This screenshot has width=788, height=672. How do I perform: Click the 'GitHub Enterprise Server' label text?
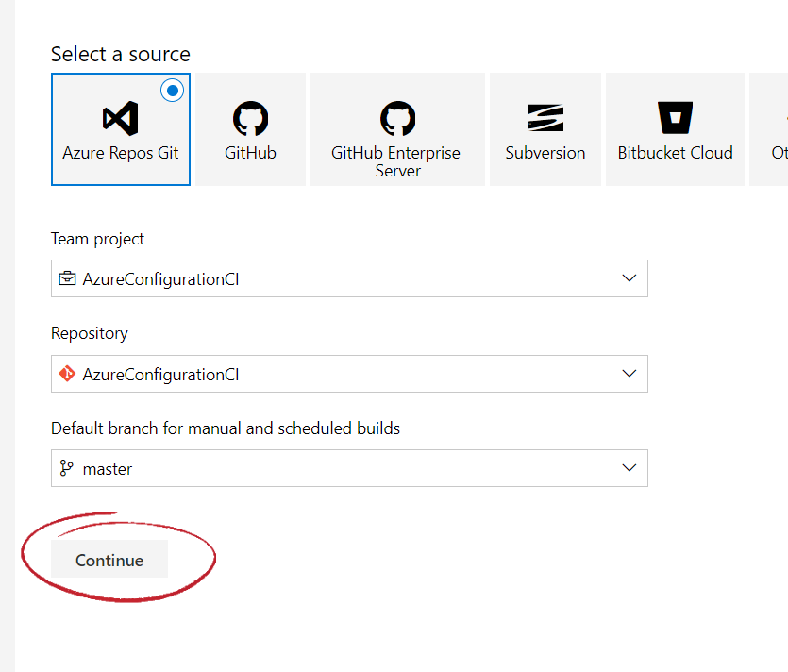click(x=397, y=161)
